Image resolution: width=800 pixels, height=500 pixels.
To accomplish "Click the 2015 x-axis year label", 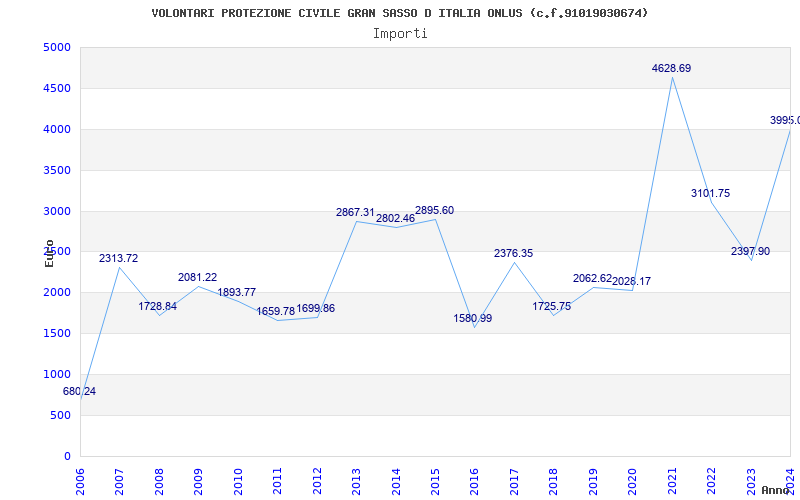I will click(435, 482).
